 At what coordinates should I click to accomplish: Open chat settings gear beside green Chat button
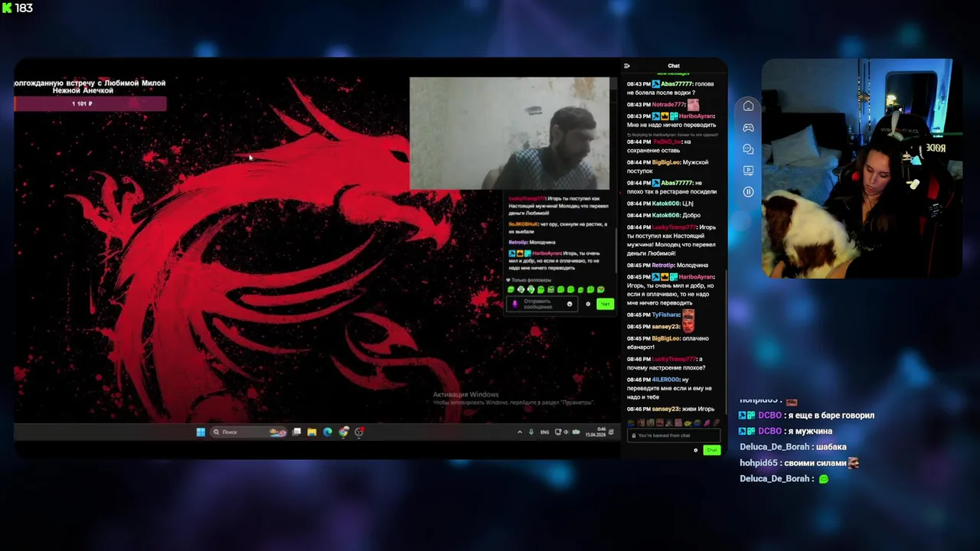click(x=695, y=450)
